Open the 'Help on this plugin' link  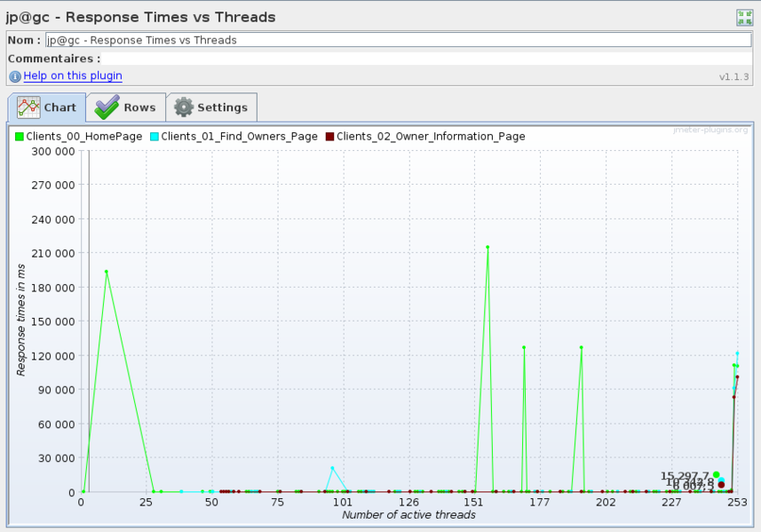coord(73,76)
